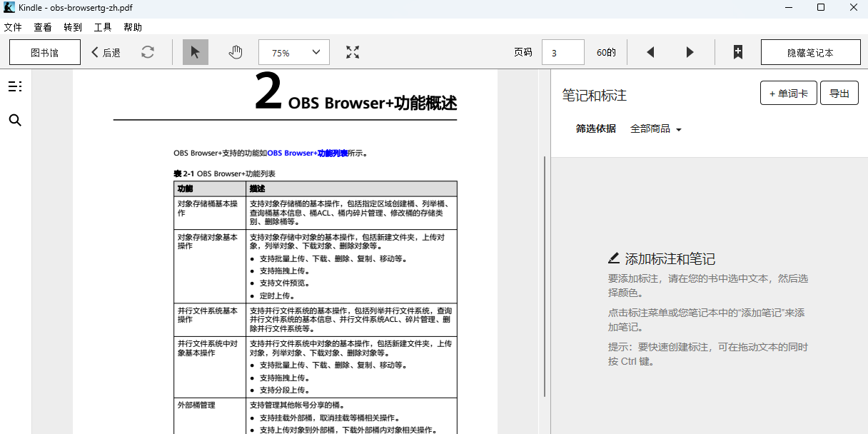868x434 pixels.
Task: Go to the next page with the right arrow
Action: pos(689,51)
